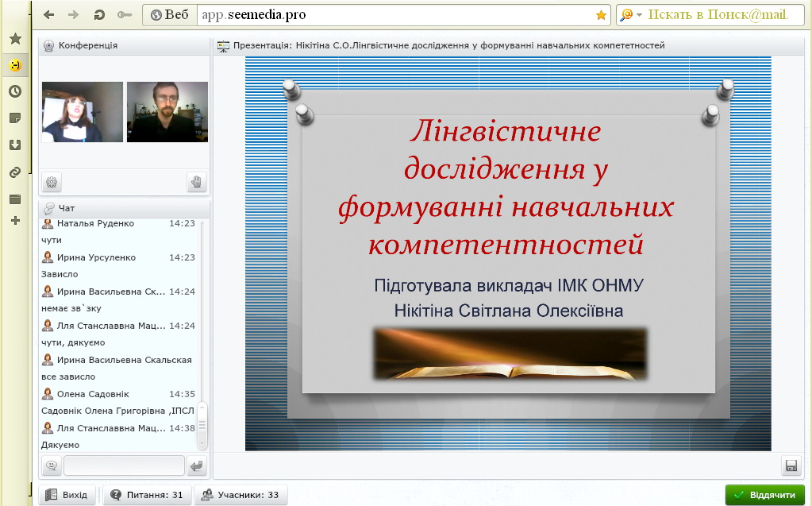Screen dimensions: 812x506
Task: Open the downloads icon in sidebar
Action: pyautogui.click(x=15, y=145)
